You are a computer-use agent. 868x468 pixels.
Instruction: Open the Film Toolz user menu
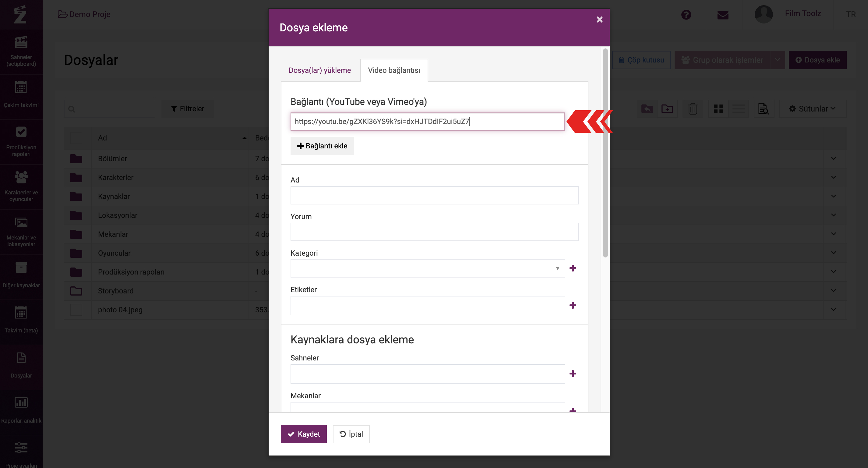click(x=803, y=13)
